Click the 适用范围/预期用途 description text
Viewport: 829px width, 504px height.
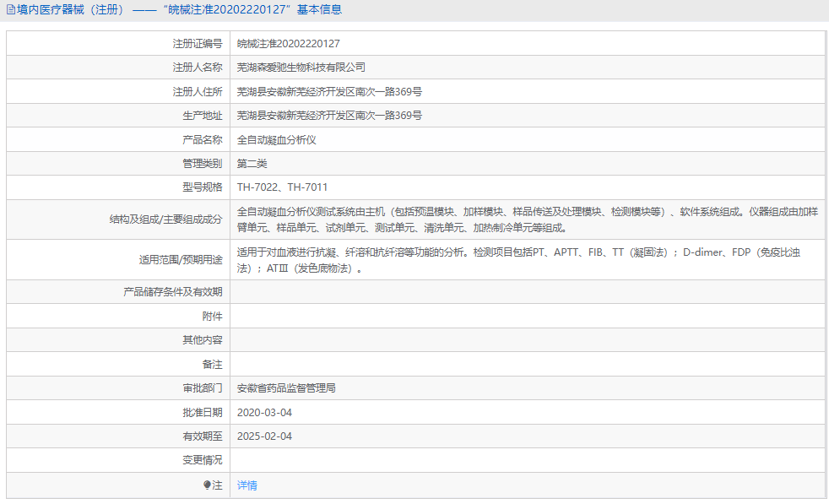(518, 260)
